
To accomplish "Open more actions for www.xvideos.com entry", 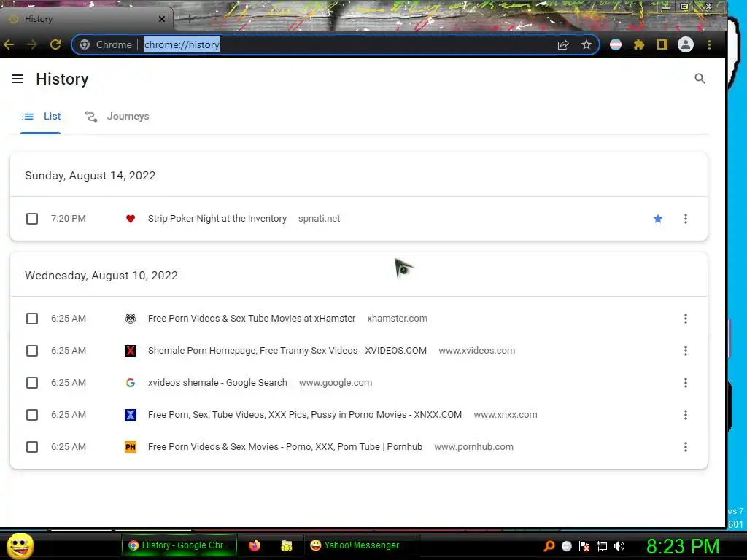I will click(686, 351).
